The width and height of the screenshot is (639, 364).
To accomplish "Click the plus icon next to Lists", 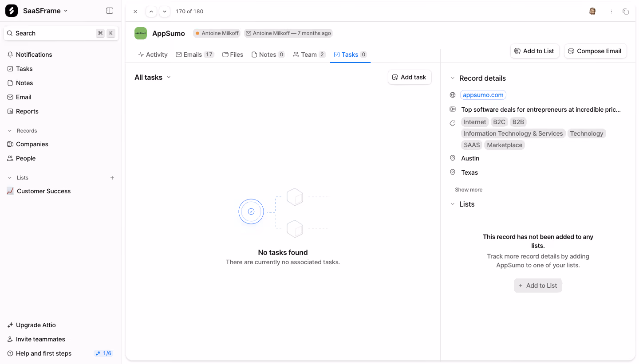I will 112,178.
